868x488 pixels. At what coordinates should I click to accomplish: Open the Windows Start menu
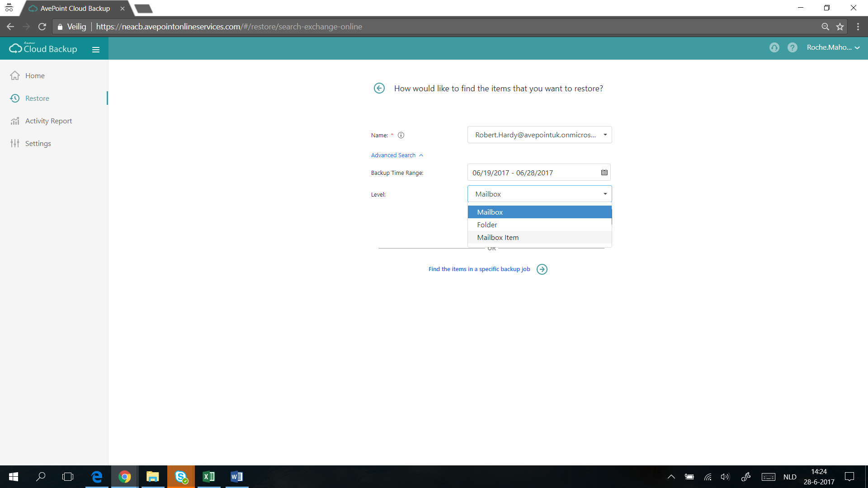(x=14, y=477)
